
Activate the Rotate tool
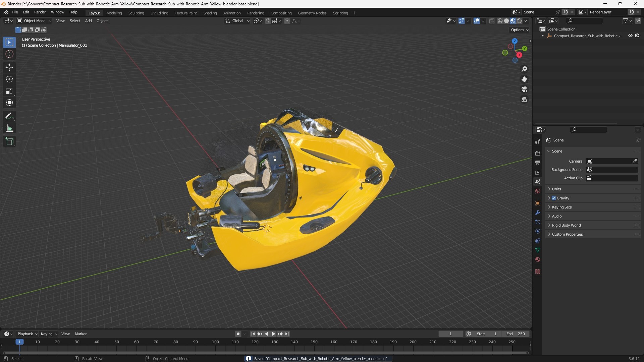point(9,79)
